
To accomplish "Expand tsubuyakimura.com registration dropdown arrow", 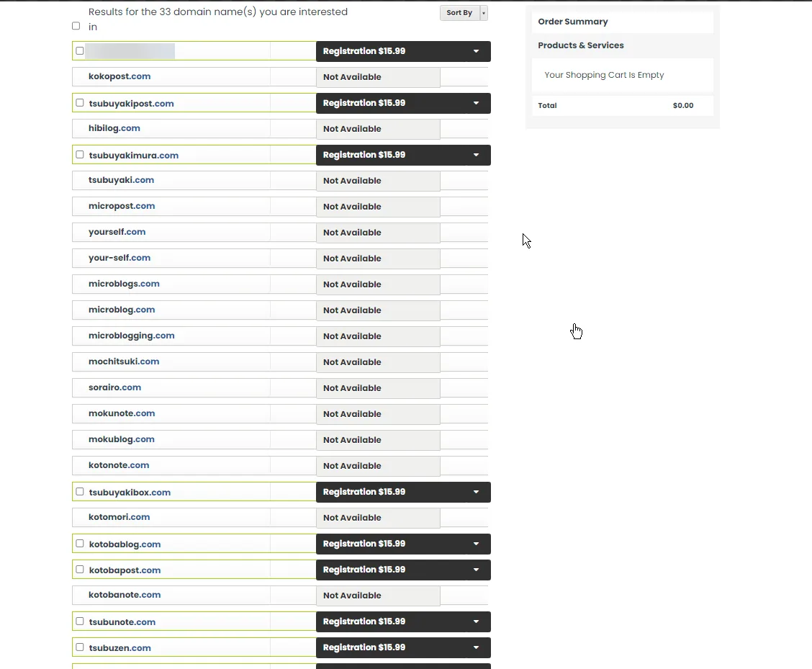I will (476, 155).
